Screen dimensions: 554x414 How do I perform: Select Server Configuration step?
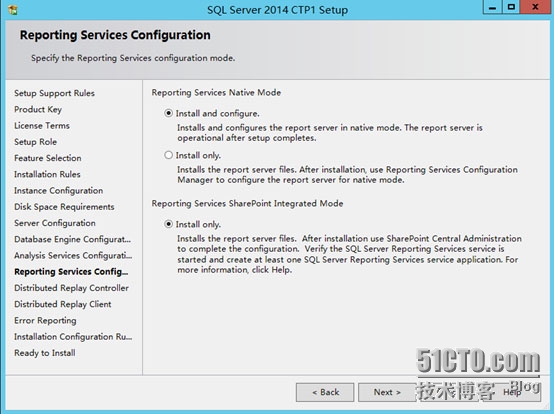[55, 223]
